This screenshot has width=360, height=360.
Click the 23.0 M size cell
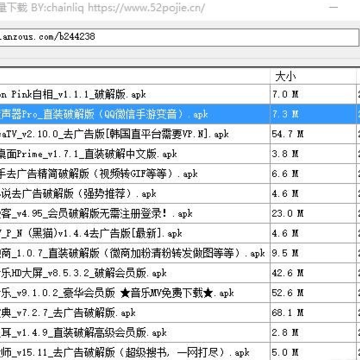313,214
